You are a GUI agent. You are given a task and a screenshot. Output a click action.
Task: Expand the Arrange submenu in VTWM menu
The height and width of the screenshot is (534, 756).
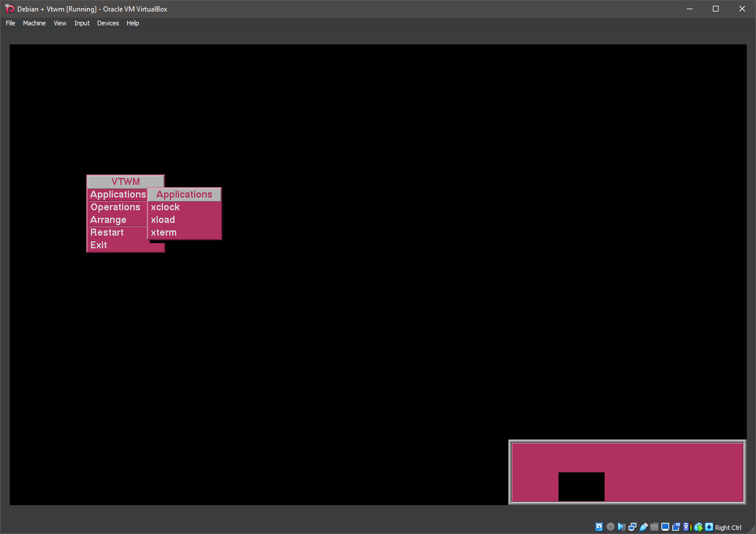point(109,219)
